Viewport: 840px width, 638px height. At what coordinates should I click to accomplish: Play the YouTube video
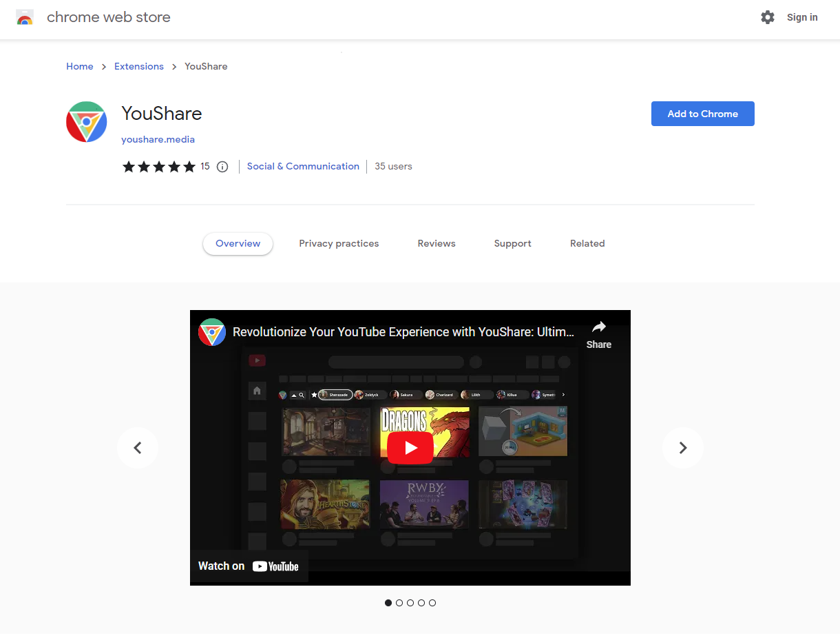click(x=410, y=448)
